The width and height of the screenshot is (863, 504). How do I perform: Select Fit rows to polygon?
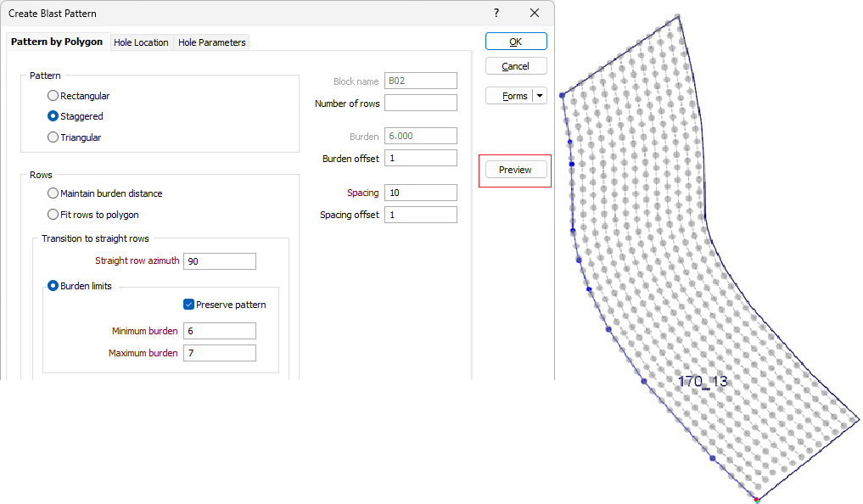pyautogui.click(x=53, y=215)
